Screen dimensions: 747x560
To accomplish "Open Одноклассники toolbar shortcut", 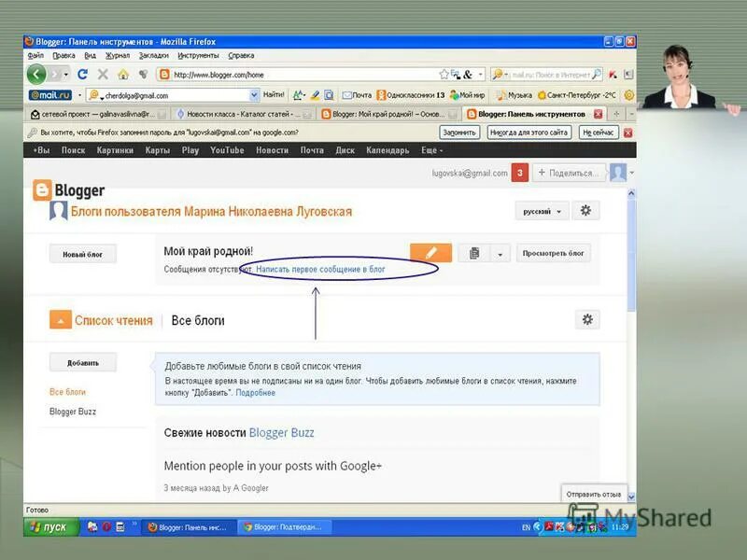I will 411,95.
